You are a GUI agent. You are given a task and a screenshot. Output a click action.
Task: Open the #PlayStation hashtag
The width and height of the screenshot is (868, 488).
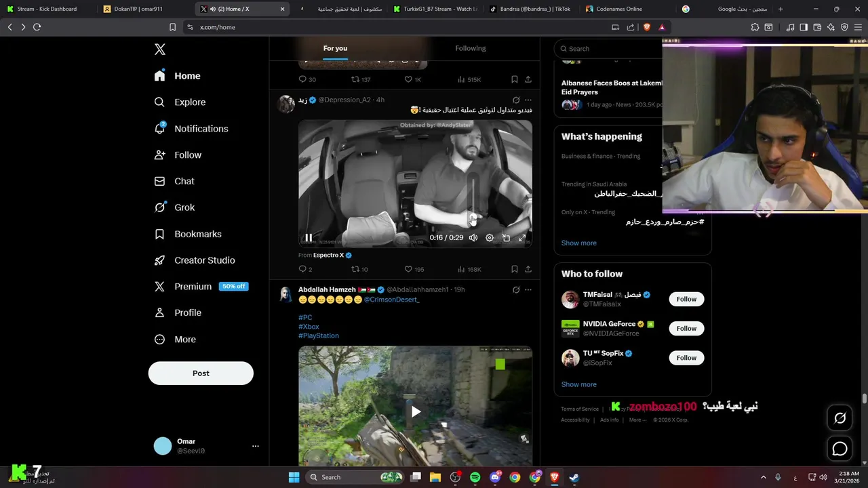point(319,335)
